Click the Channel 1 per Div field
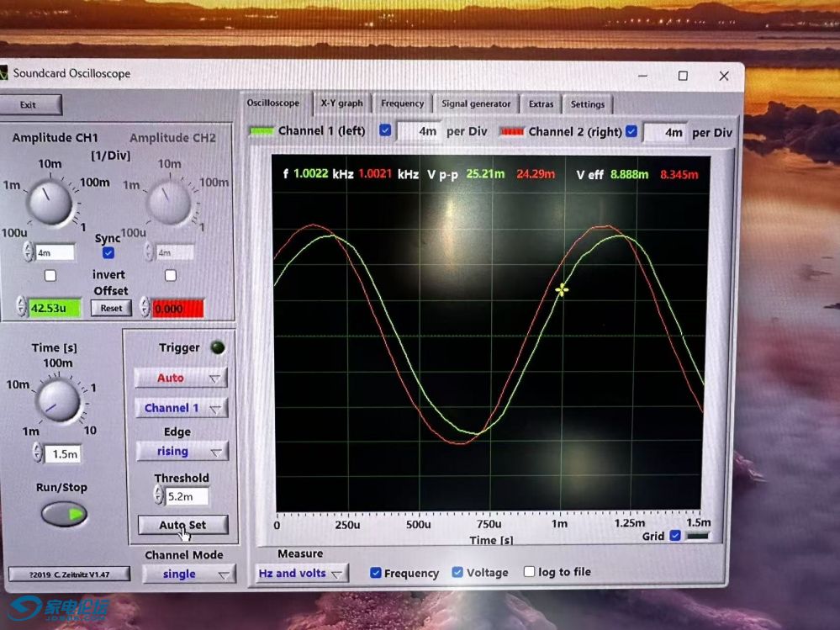The image size is (840, 630). point(420,131)
